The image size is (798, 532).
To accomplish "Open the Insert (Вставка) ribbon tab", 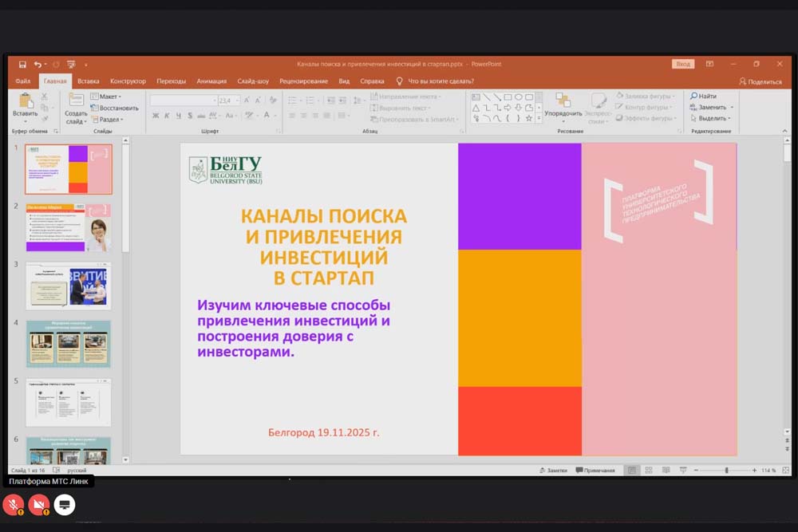I will tap(89, 81).
